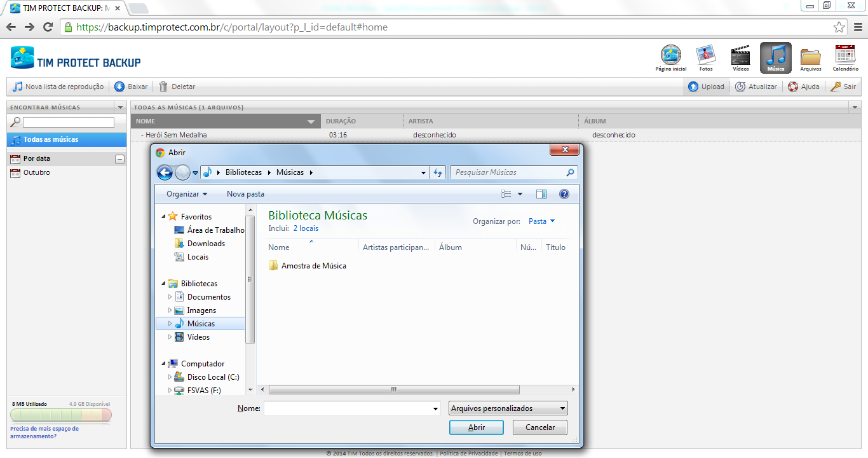Sort by ARTISTA column header
This screenshot has width=868, height=458.
pyautogui.click(x=491, y=121)
